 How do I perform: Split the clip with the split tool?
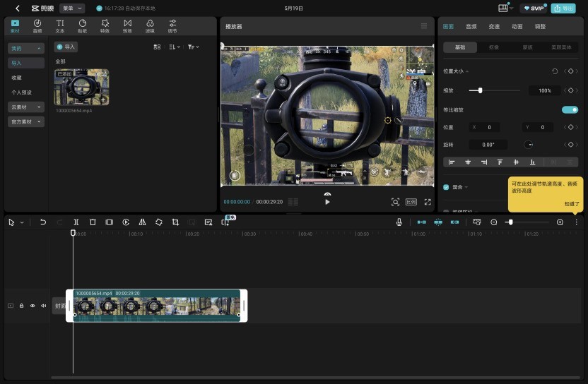[x=76, y=222]
